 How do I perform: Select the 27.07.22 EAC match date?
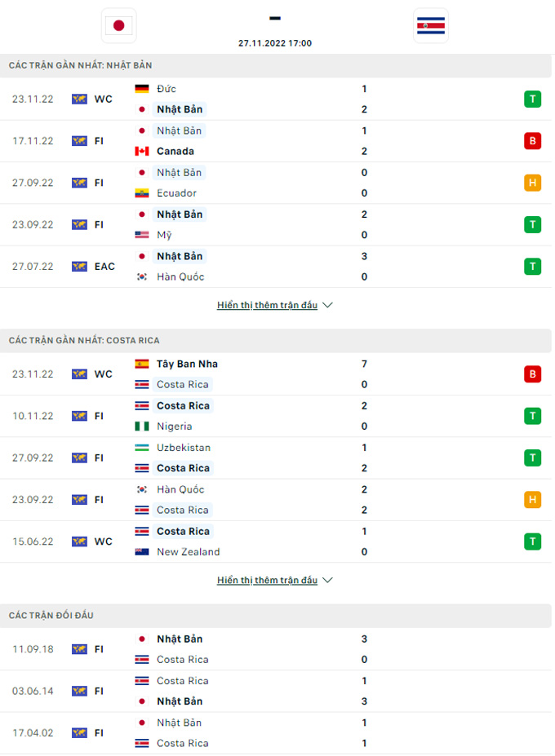(33, 266)
